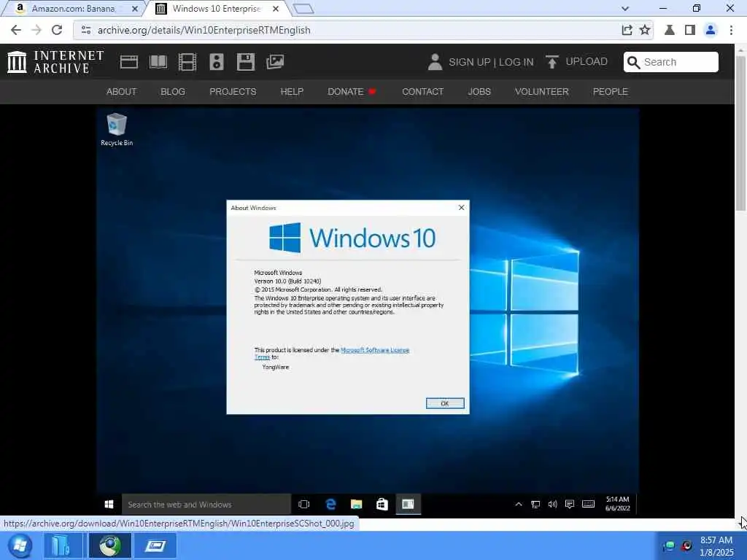Bookmark this page with the star icon
The width and height of the screenshot is (747, 560).
[x=645, y=30]
